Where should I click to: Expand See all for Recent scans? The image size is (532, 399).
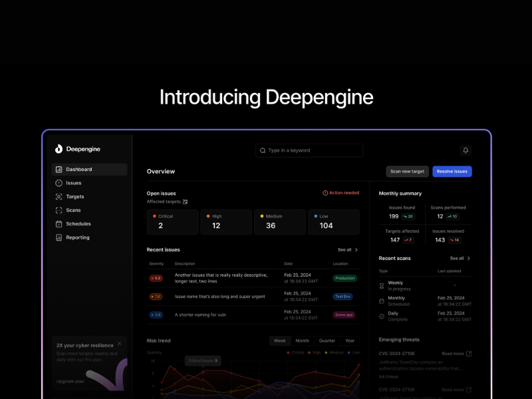(x=459, y=258)
